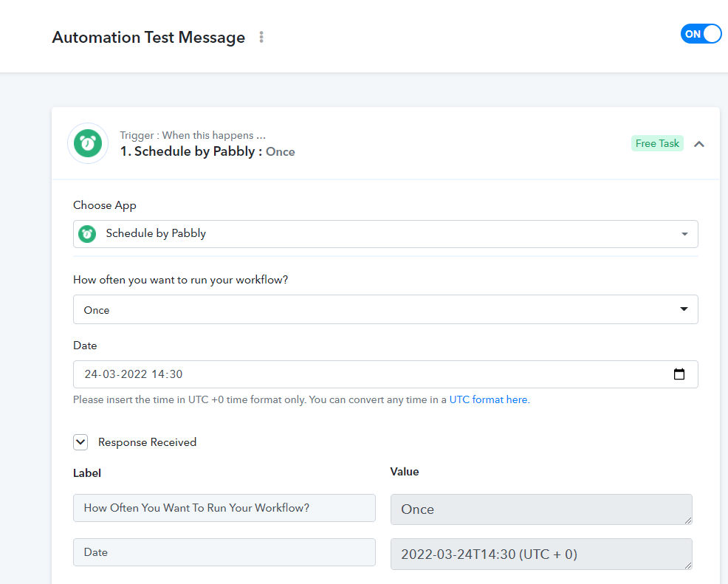Click the Free Task badge

(x=657, y=143)
